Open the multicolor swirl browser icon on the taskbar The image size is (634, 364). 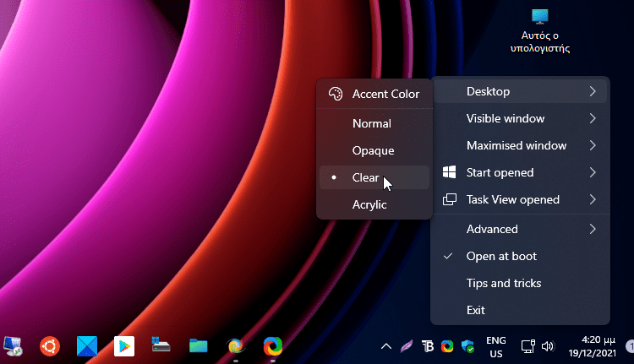273,346
